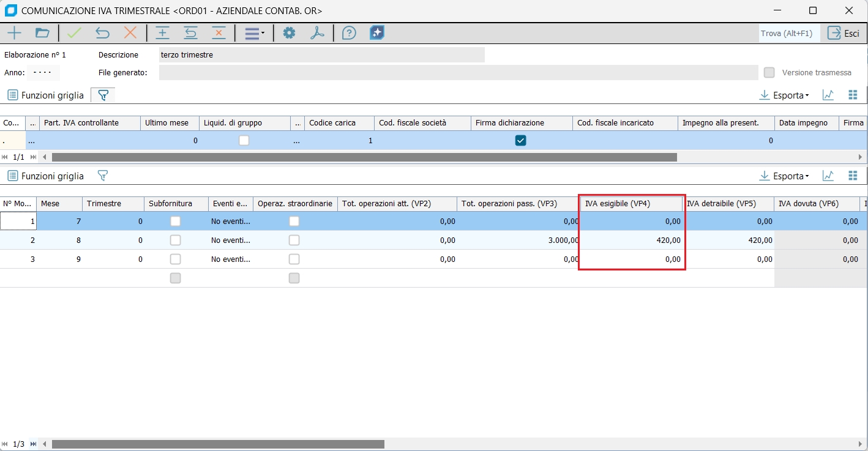Click the PDF Acrobat icon
The image size is (868, 451).
point(317,33)
